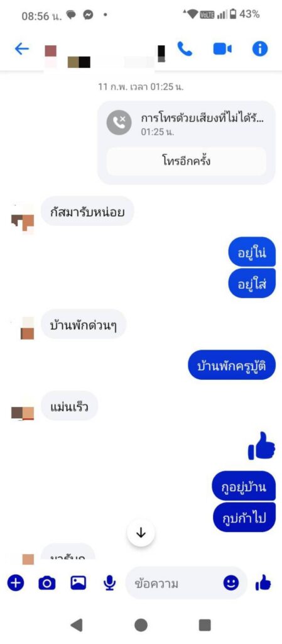Start a video call with camera icon
This screenshot has width=282, height=644.
pos(222,49)
